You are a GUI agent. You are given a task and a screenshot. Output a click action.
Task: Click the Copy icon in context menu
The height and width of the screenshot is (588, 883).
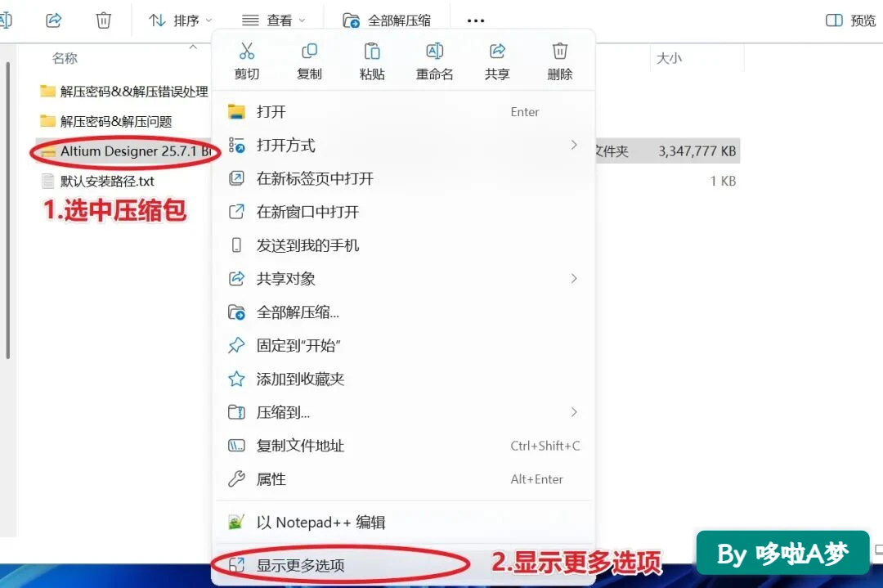[309, 52]
